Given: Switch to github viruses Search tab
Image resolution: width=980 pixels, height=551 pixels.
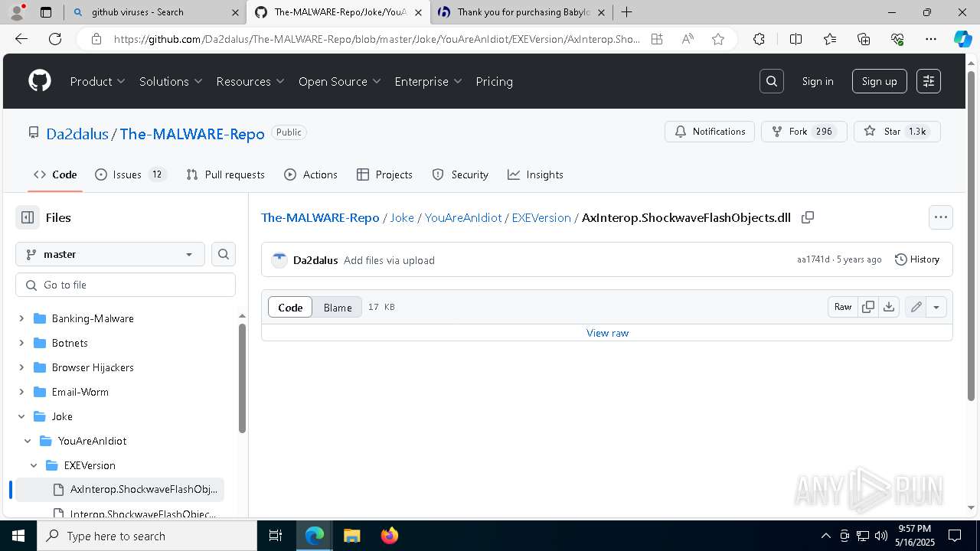Looking at the screenshot, I should (155, 12).
